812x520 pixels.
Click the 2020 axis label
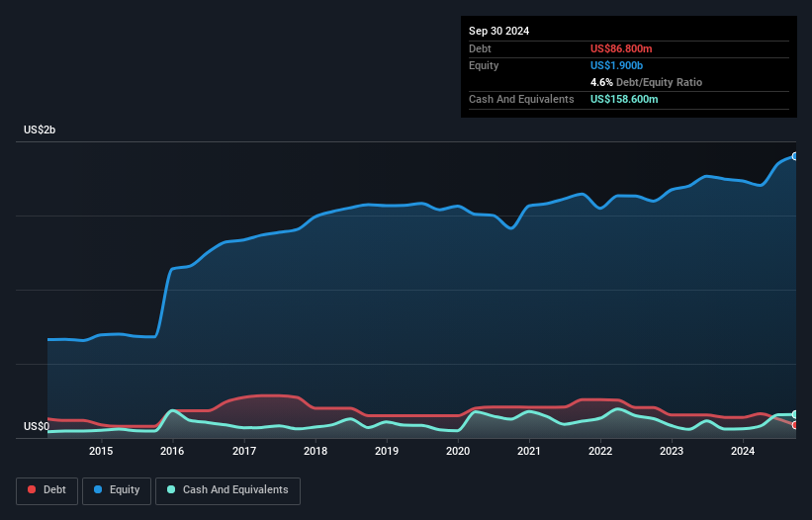coord(458,451)
